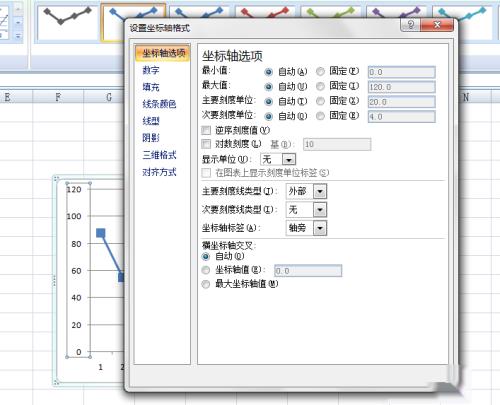Click the logarithm base field showing 10
The height and width of the screenshot is (405, 500).
coord(337,144)
